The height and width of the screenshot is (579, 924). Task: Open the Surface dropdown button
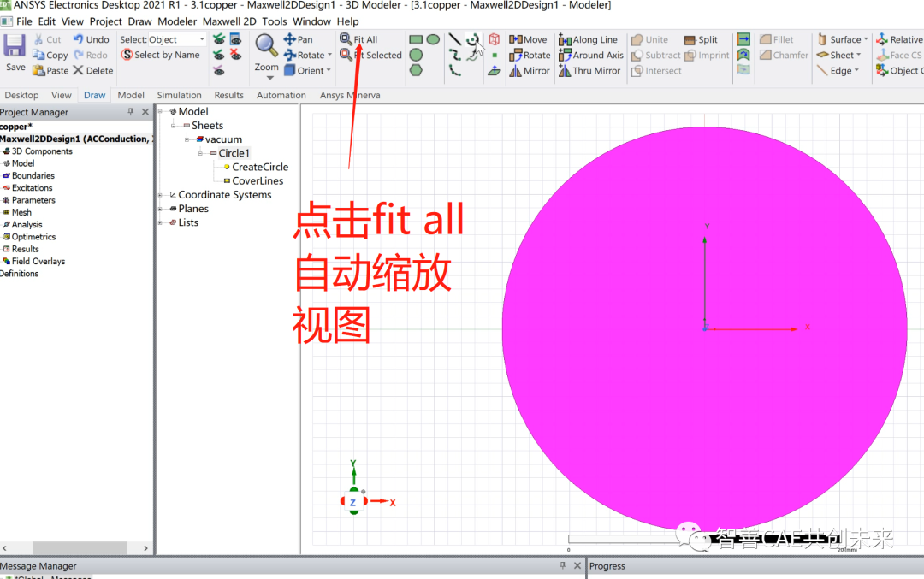point(866,38)
